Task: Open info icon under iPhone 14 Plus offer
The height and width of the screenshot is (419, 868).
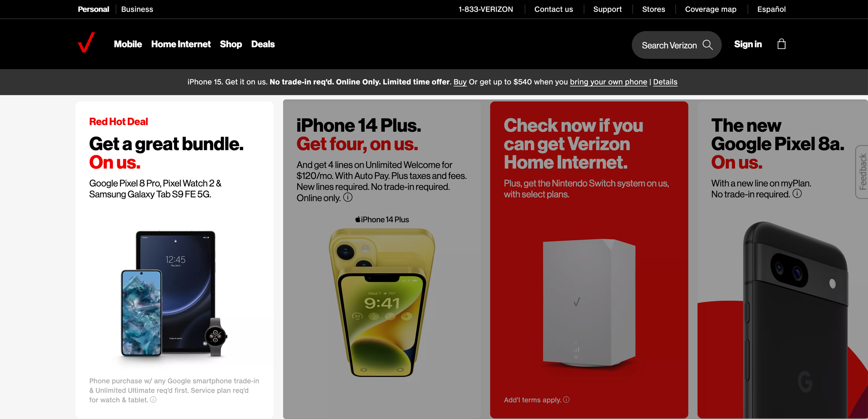Action: (348, 197)
